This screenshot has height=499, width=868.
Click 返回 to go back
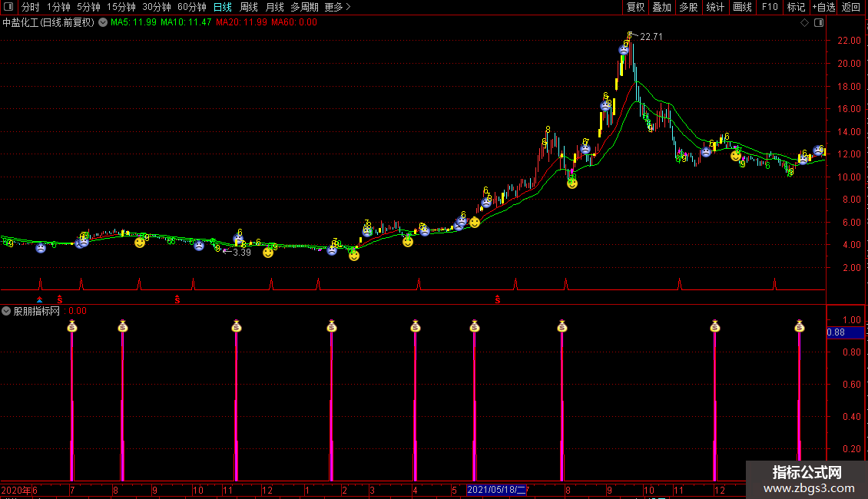851,7
